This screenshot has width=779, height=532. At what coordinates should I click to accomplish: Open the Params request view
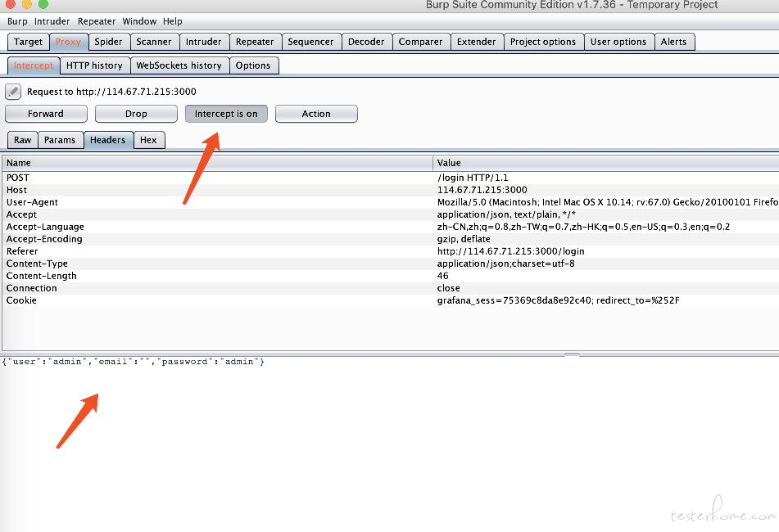coord(60,140)
